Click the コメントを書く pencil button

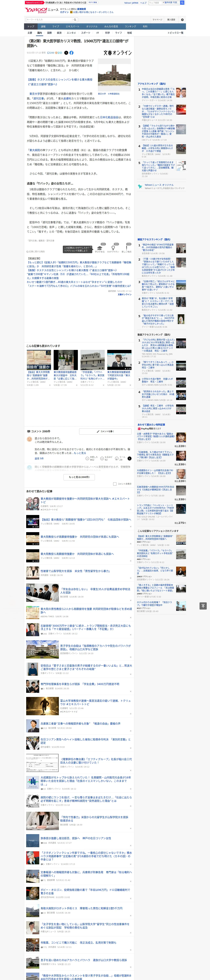[105, 431]
